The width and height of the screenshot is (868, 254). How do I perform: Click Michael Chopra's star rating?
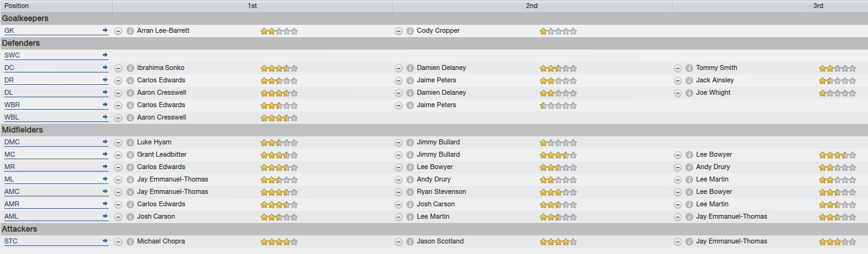pyautogui.click(x=279, y=242)
